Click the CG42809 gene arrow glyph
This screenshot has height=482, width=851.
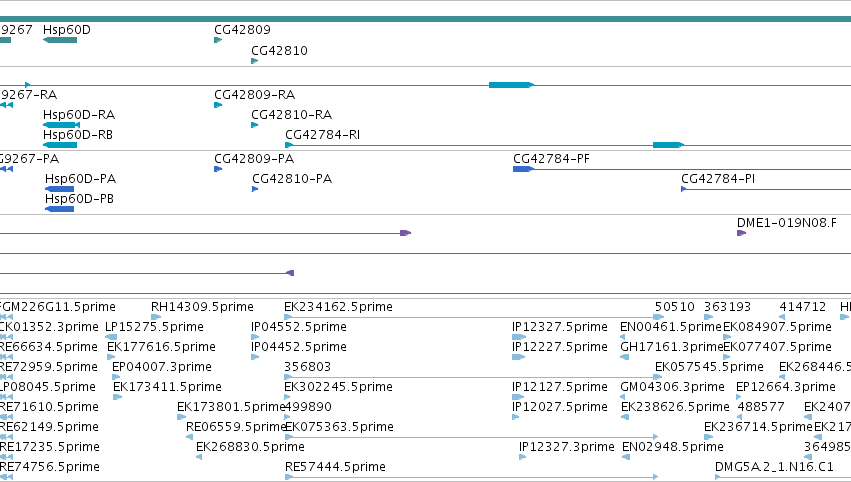point(218,40)
